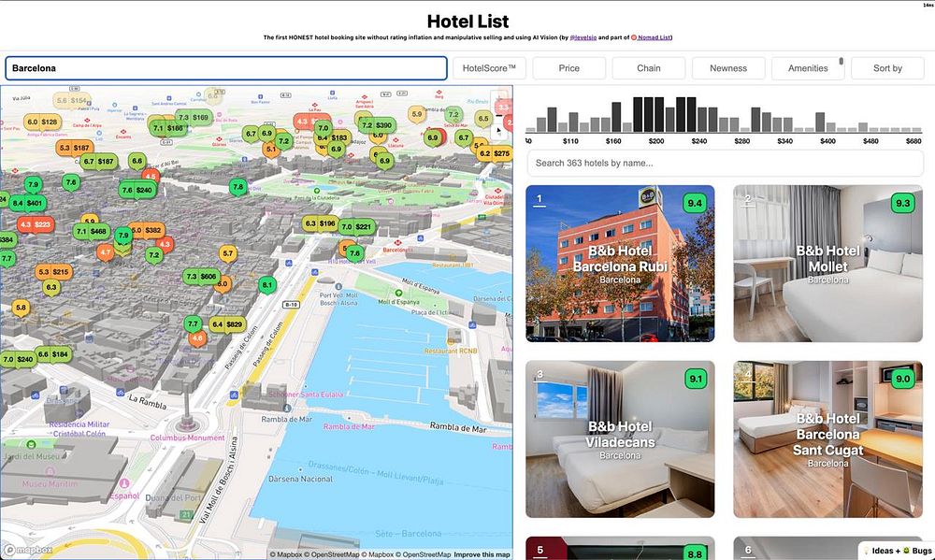This screenshot has width=935, height=560.
Task: Open the @levelsio link
Action: tap(583, 37)
